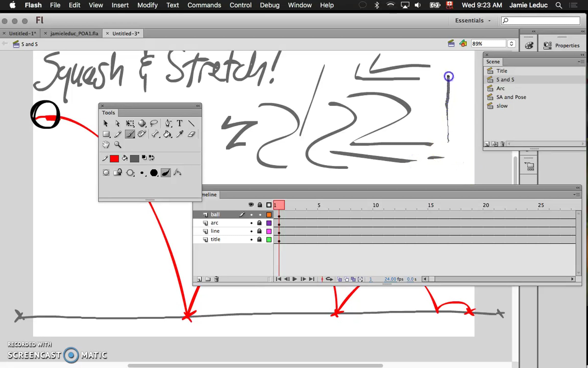The height and width of the screenshot is (368, 588).
Task: Activate the Lasso tool
Action: pyautogui.click(x=154, y=123)
